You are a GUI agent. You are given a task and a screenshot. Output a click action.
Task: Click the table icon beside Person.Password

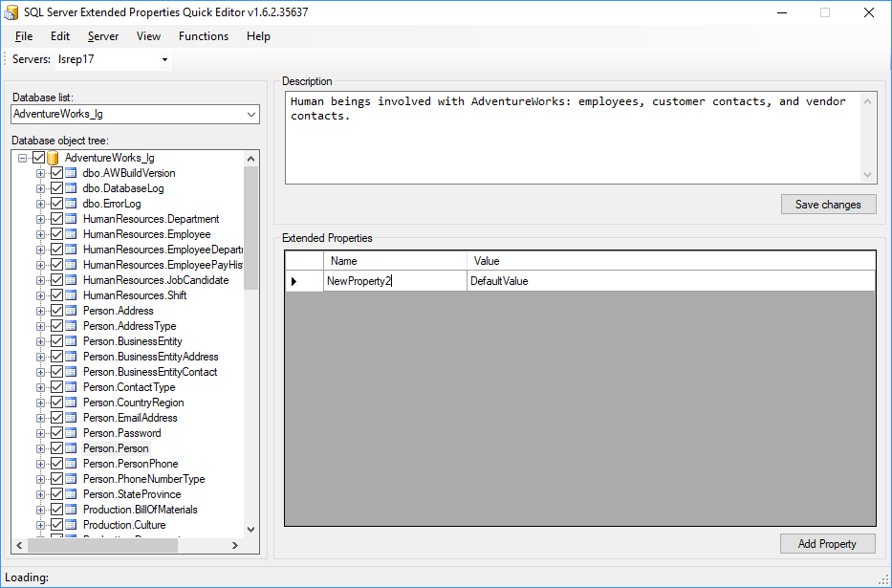[71, 433]
